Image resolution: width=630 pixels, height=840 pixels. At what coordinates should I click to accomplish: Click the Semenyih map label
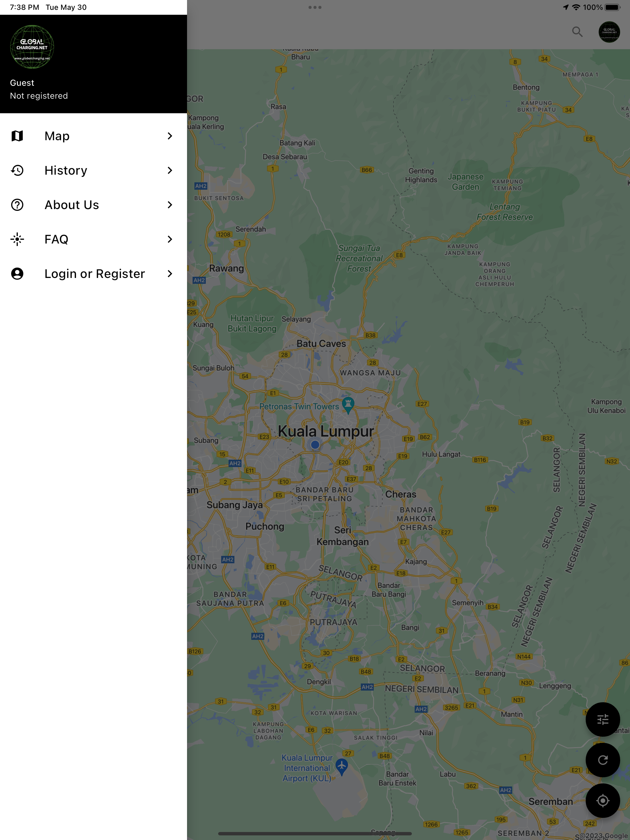[467, 603]
